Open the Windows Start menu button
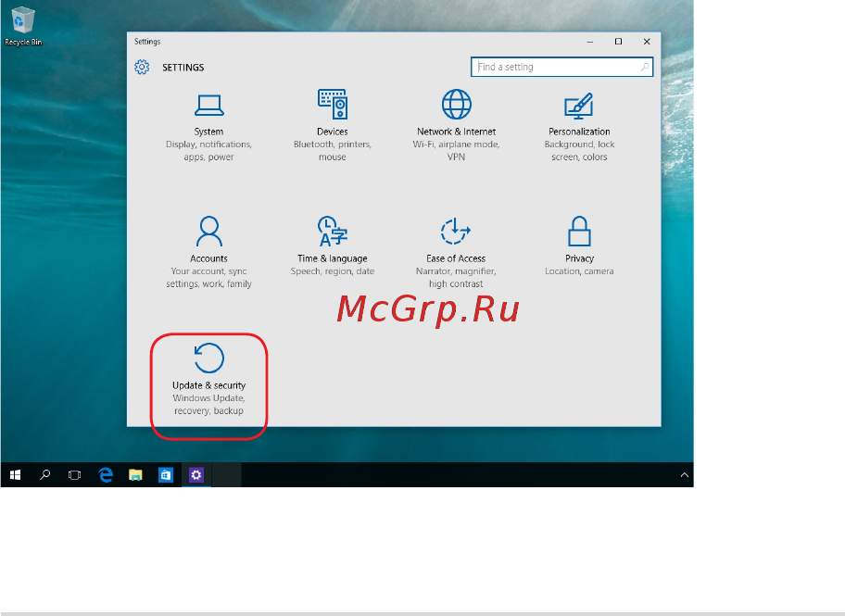 point(15,475)
